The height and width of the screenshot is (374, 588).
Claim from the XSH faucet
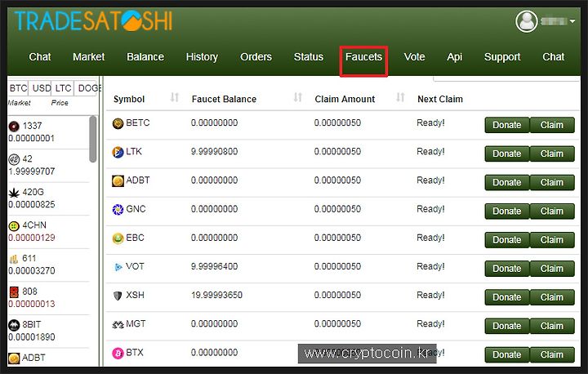pyautogui.click(x=552, y=297)
